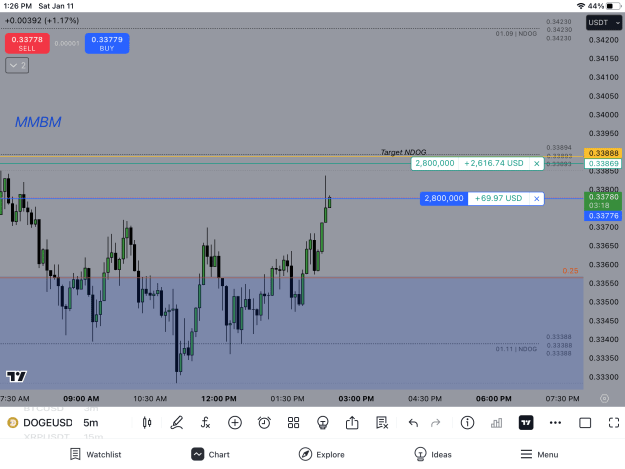The image size is (625, 469).
Task: Enter fullscreen chart mode
Action: click(x=614, y=423)
